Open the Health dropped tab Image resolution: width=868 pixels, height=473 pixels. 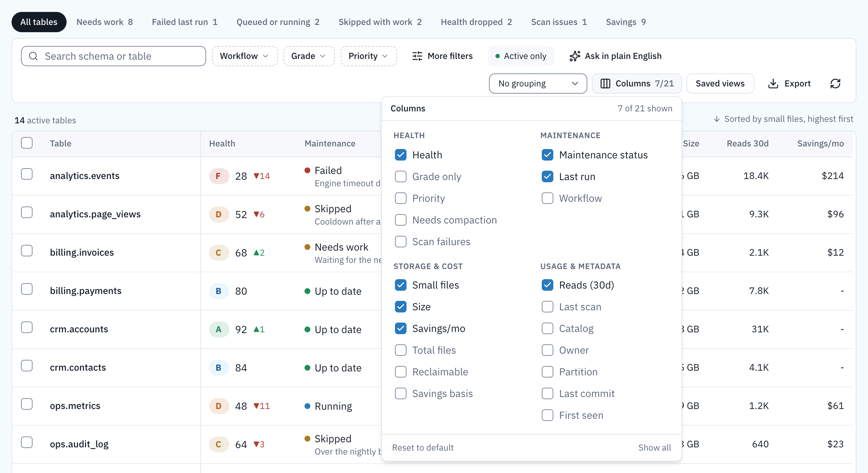click(476, 22)
